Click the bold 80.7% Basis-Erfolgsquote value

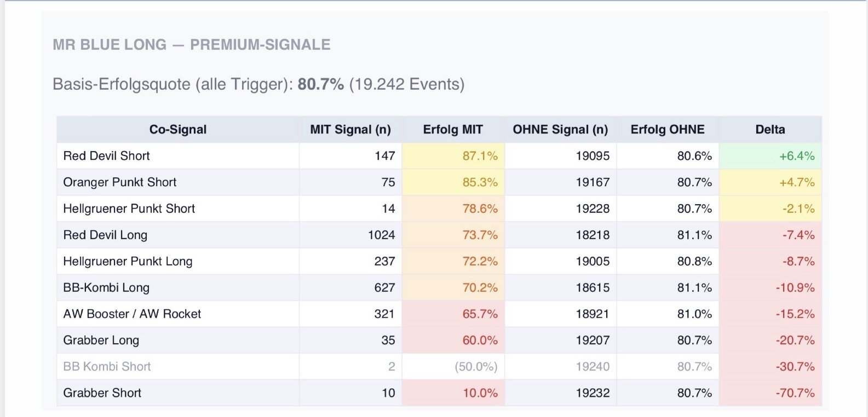[320, 84]
